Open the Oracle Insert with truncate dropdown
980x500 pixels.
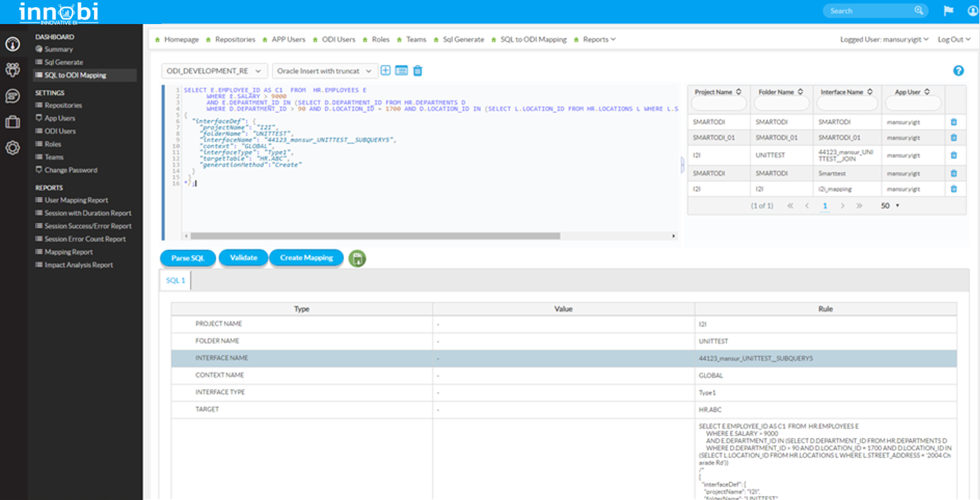[x=324, y=71]
